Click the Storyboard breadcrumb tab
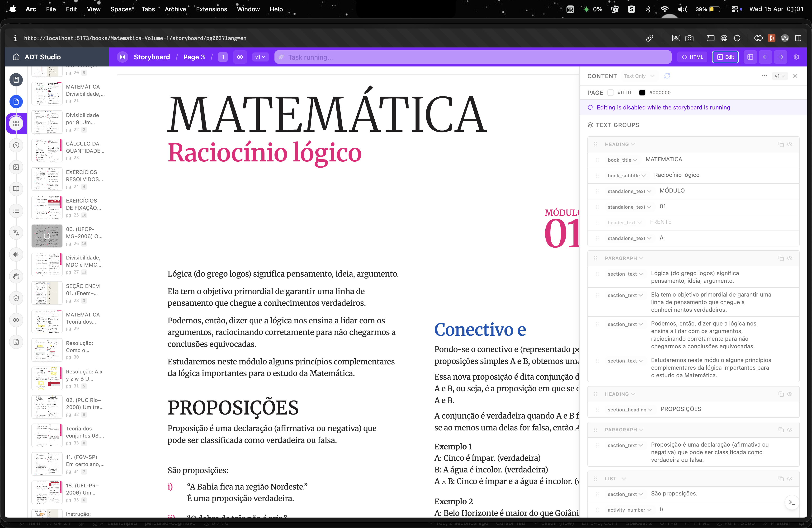 click(151, 57)
